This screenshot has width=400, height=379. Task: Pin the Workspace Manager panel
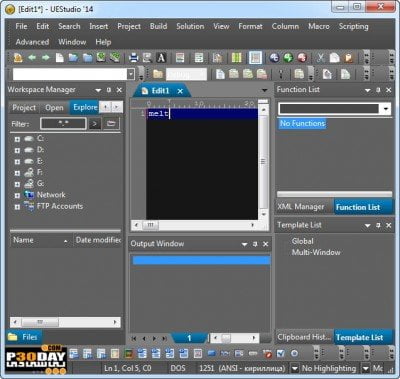coord(109,90)
